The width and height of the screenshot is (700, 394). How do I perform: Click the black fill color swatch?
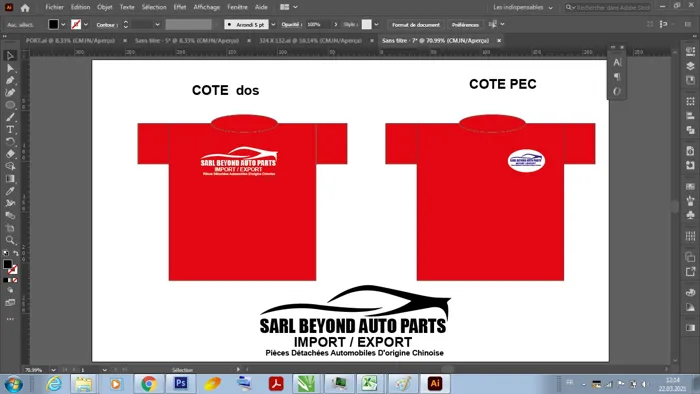(53, 25)
